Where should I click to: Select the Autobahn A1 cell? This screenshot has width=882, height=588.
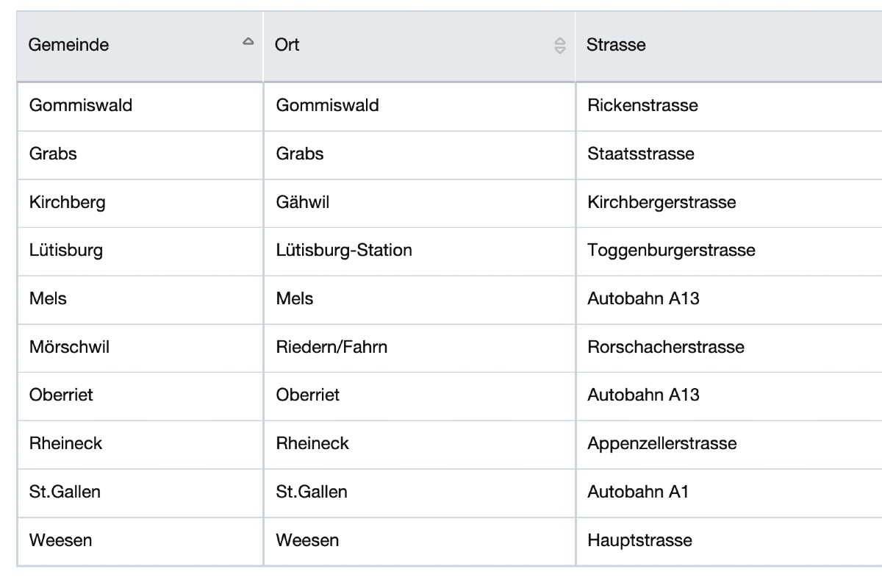[x=638, y=492]
